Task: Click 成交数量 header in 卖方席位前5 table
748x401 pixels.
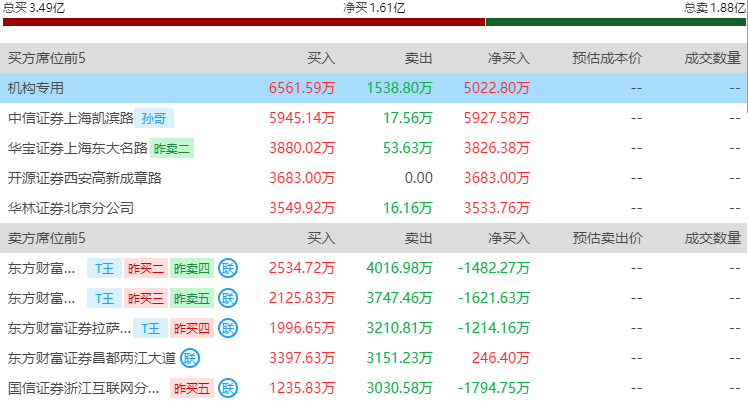Action: tap(712, 238)
